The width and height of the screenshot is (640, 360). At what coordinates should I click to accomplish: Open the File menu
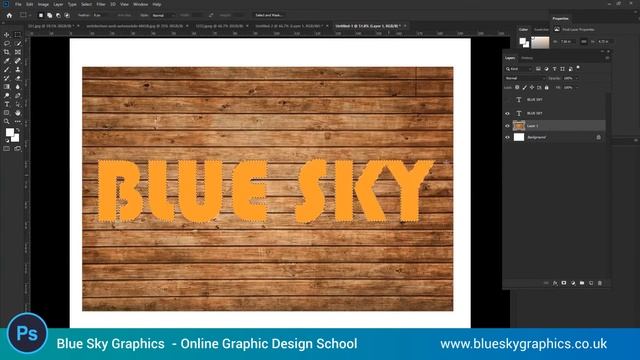[x=18, y=4]
